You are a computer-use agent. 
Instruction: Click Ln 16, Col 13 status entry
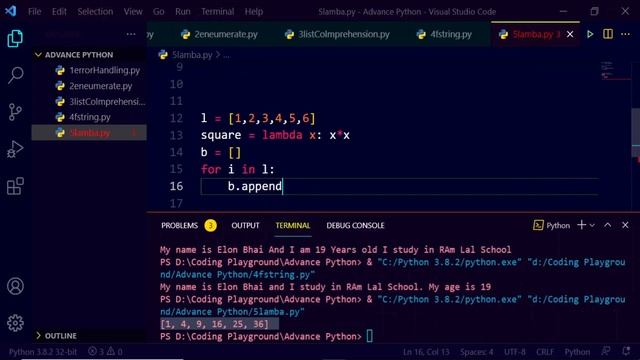[x=426, y=351]
